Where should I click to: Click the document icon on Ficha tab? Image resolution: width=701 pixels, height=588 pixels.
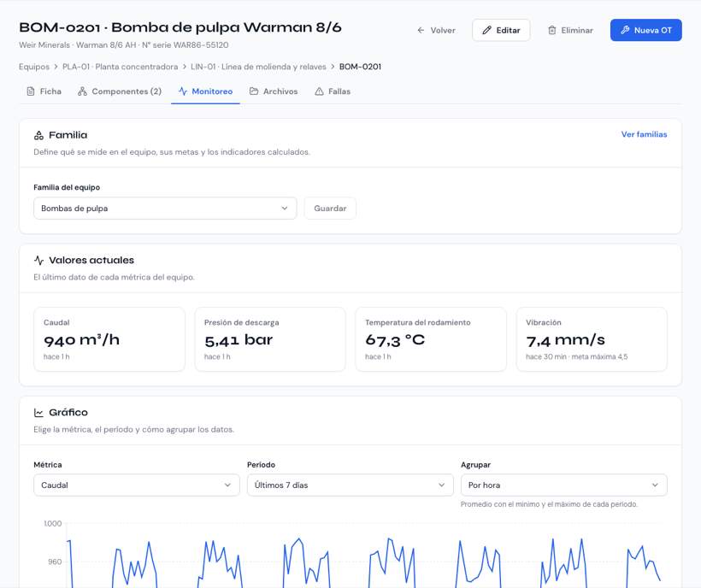[31, 91]
